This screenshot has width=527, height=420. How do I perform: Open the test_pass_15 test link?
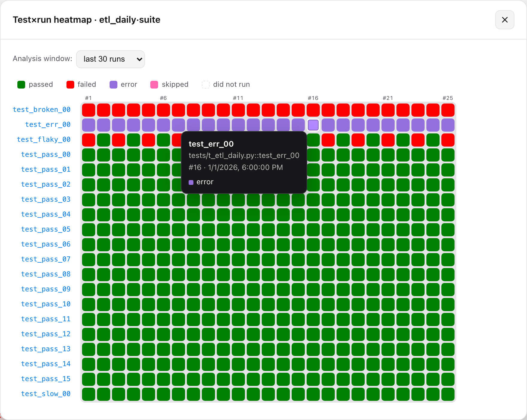pos(46,379)
